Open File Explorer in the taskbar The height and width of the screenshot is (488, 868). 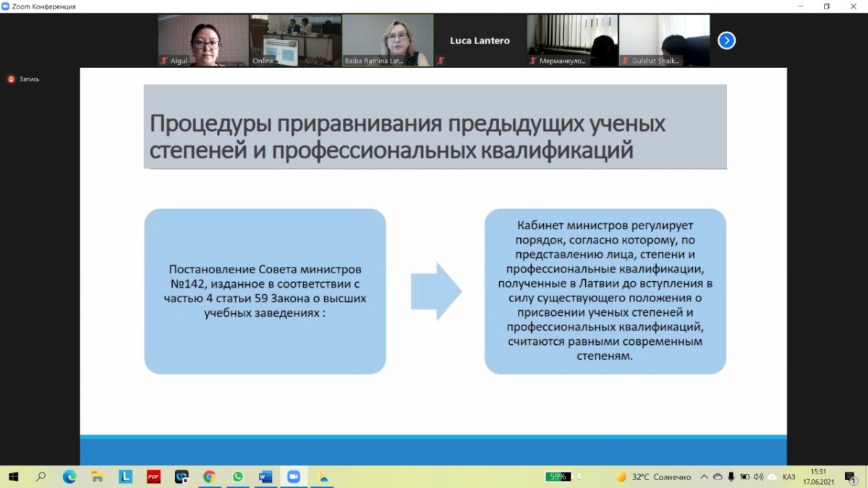tap(97, 476)
